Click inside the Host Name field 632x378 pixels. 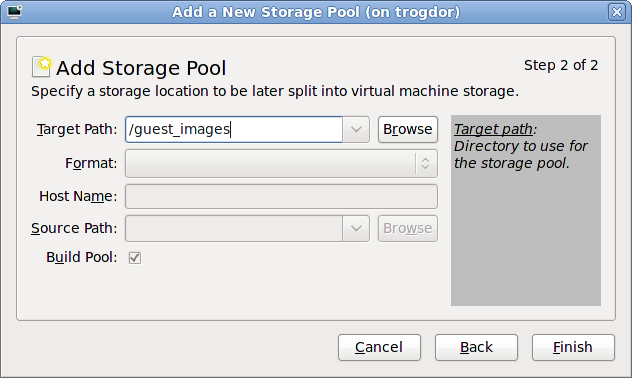[x=281, y=196]
